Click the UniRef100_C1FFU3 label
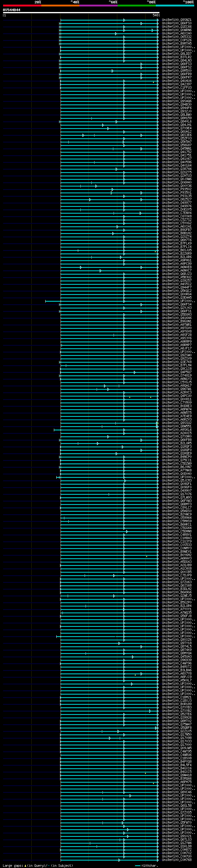 click(x=176, y=88)
